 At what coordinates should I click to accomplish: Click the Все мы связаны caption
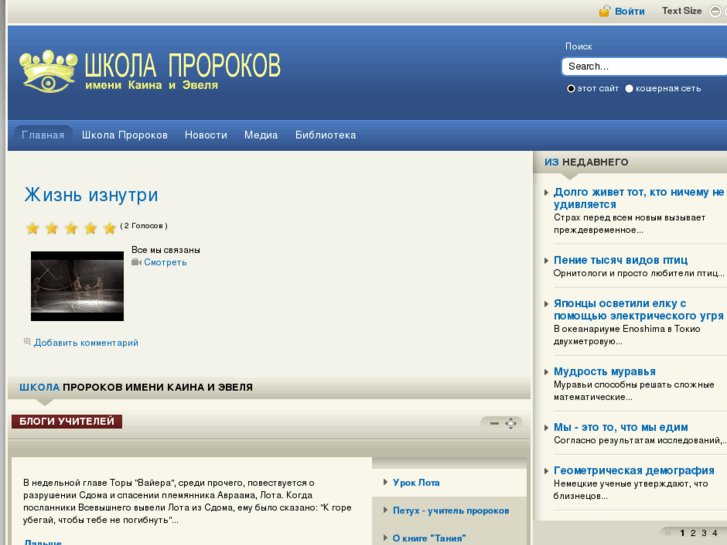[x=166, y=250]
